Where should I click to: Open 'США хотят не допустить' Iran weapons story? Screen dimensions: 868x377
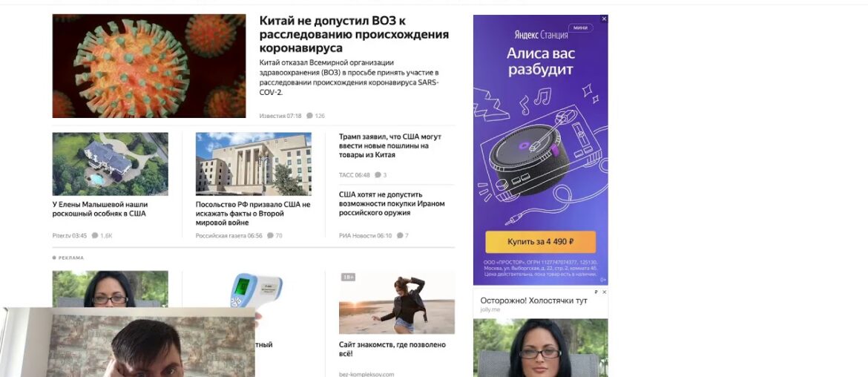392,204
